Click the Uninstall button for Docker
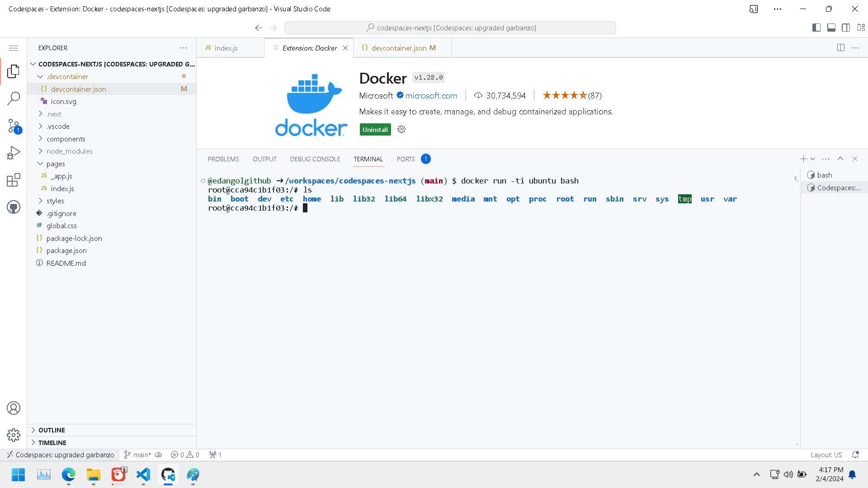868x488 pixels. click(375, 130)
